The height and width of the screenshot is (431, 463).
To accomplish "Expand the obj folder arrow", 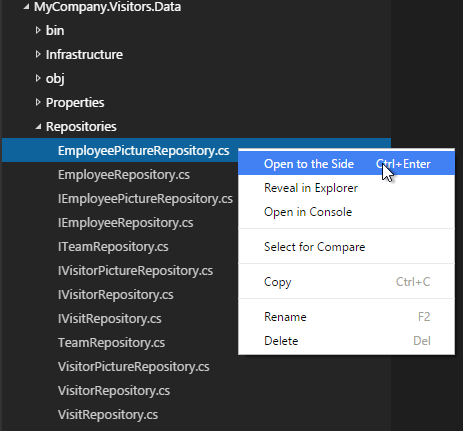I will click(38, 78).
